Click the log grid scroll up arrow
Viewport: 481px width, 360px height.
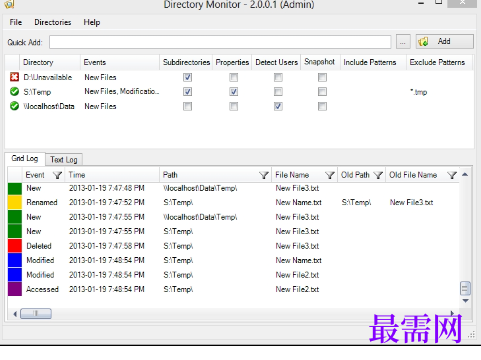click(x=465, y=175)
